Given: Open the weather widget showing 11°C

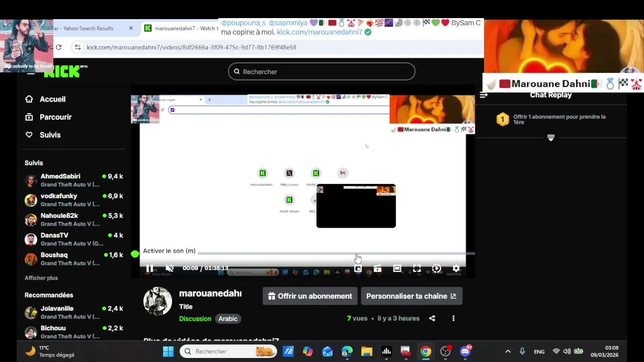Looking at the screenshot, I should coord(50,351).
